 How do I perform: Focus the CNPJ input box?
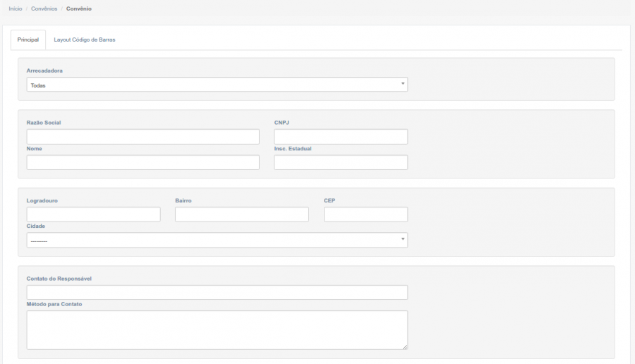[x=340, y=137]
